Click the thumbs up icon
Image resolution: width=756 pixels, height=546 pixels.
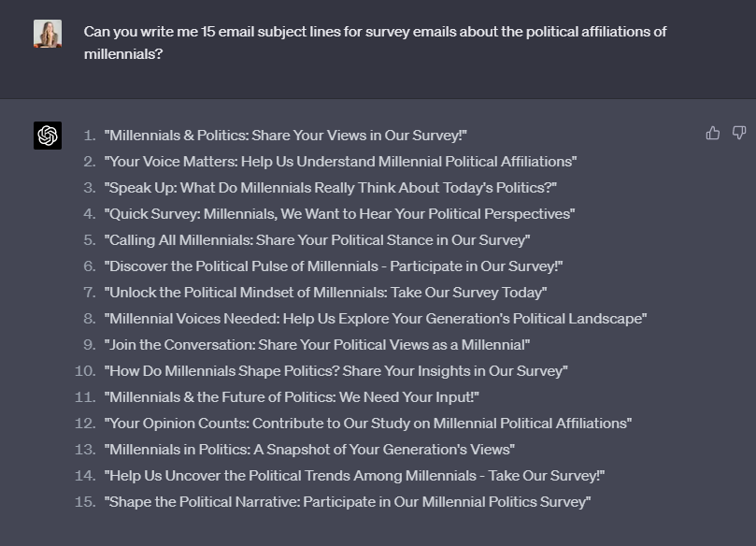point(713,134)
